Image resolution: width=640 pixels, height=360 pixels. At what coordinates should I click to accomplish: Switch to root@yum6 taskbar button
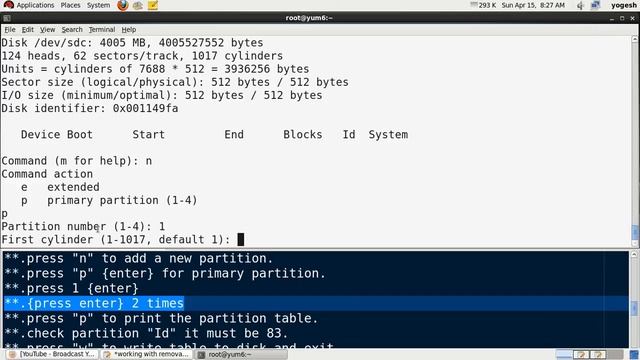[241, 354]
